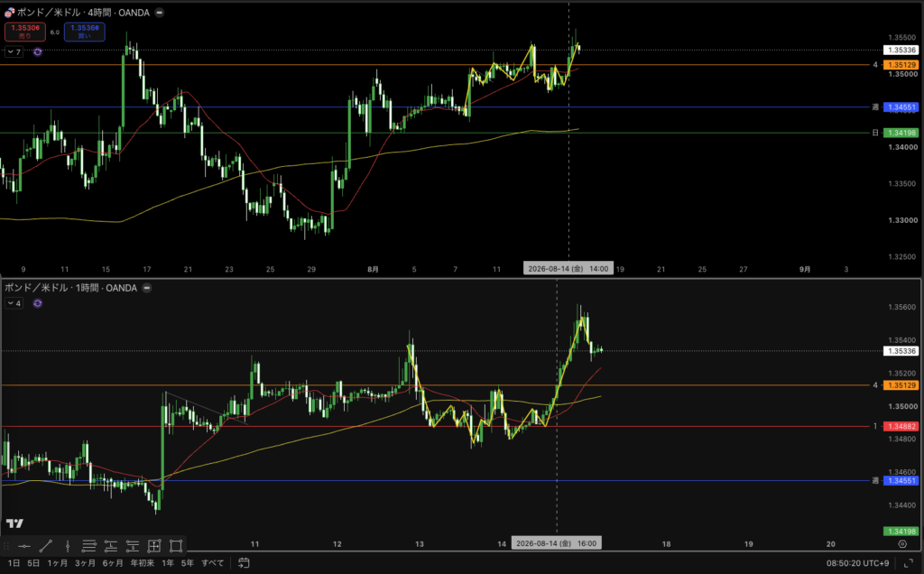Click the ポンド/米ドル · 4時間 · OANDA symbol title
This screenshot has width=924, height=574.
(x=83, y=13)
